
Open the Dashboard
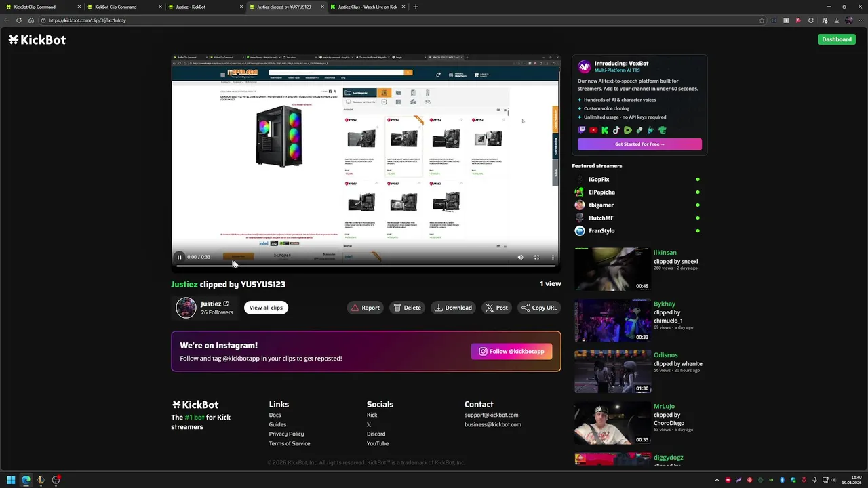click(x=837, y=39)
